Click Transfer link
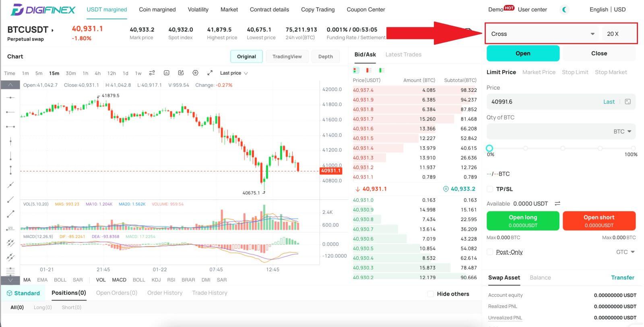This screenshot has height=327, width=644. pos(622,277)
